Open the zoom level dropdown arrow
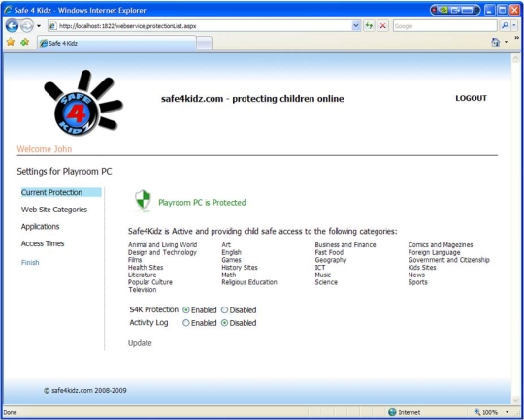524x420 pixels. click(508, 412)
